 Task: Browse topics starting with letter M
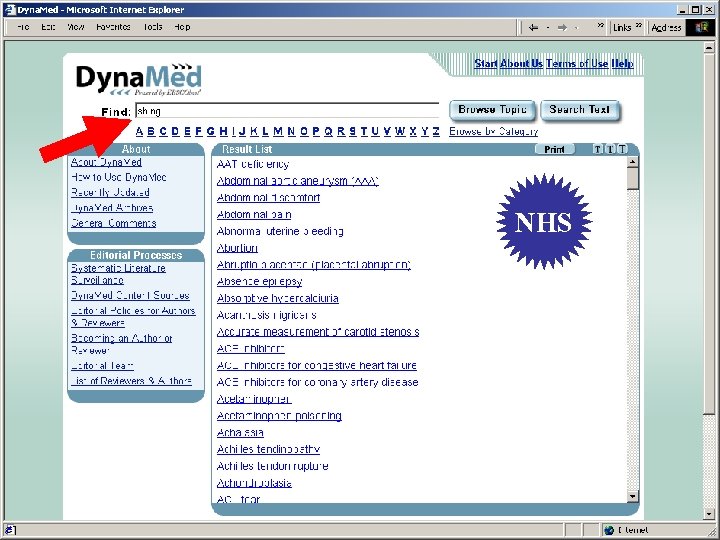278,132
